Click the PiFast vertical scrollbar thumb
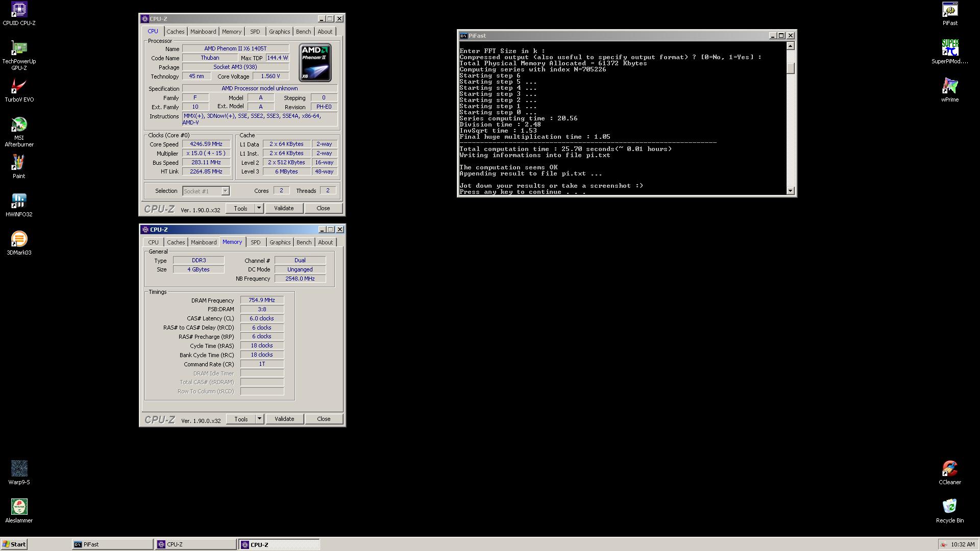980x551 pixels. 791,68
